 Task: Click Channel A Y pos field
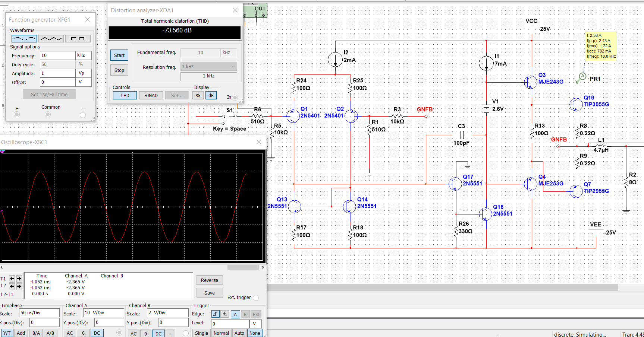coord(109,322)
